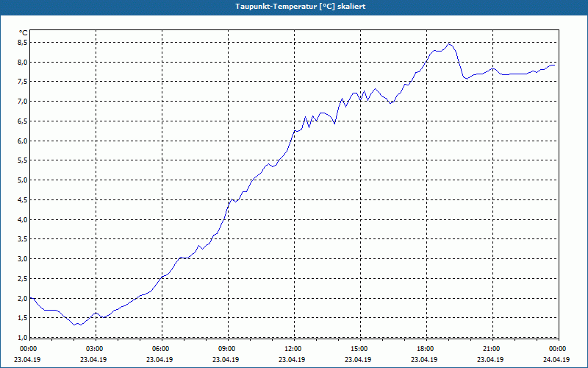Click the "23.04.19" date under 21:00
This screenshot has width=588, height=368.
coord(490,359)
